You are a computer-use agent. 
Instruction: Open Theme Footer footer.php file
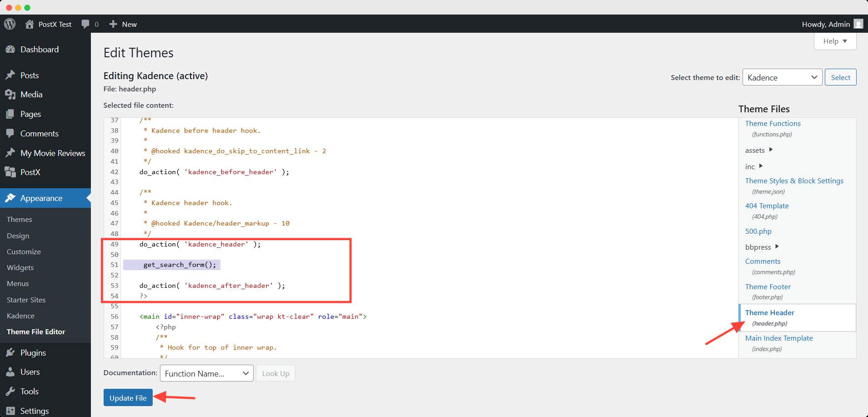pyautogui.click(x=768, y=286)
